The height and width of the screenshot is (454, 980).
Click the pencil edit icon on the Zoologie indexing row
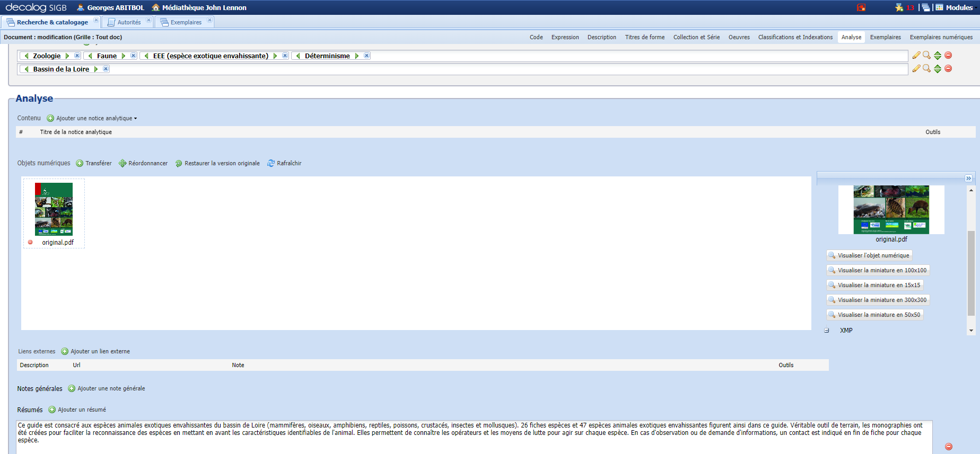point(916,55)
